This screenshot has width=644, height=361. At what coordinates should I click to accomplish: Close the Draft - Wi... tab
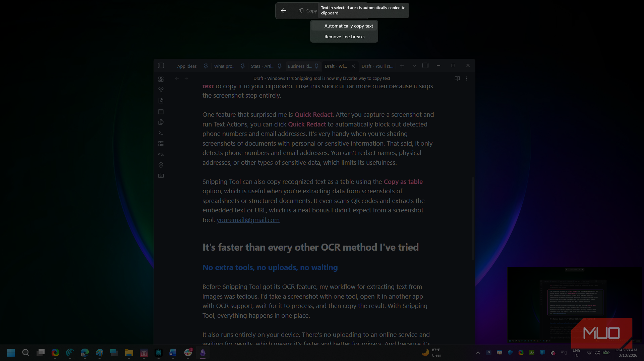click(x=353, y=66)
